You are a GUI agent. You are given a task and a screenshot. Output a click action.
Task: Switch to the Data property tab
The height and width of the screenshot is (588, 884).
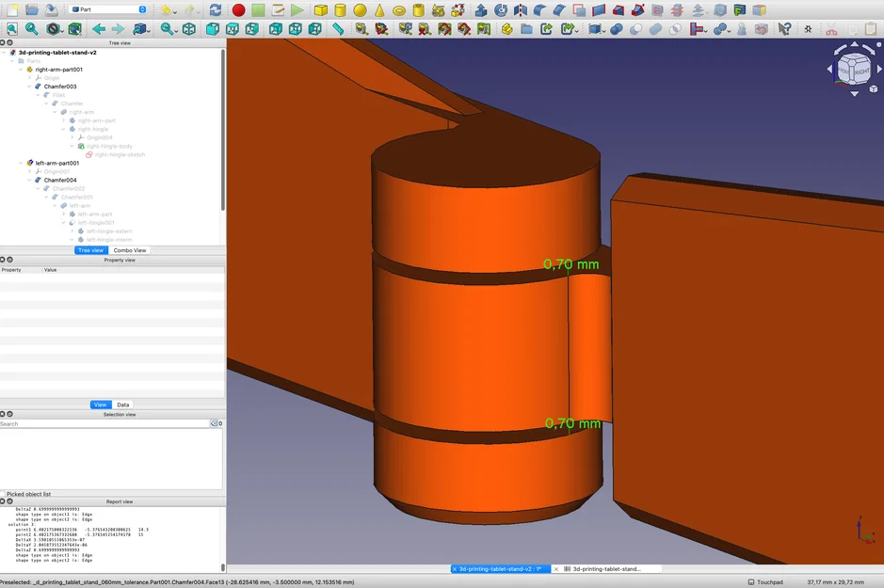coord(123,405)
